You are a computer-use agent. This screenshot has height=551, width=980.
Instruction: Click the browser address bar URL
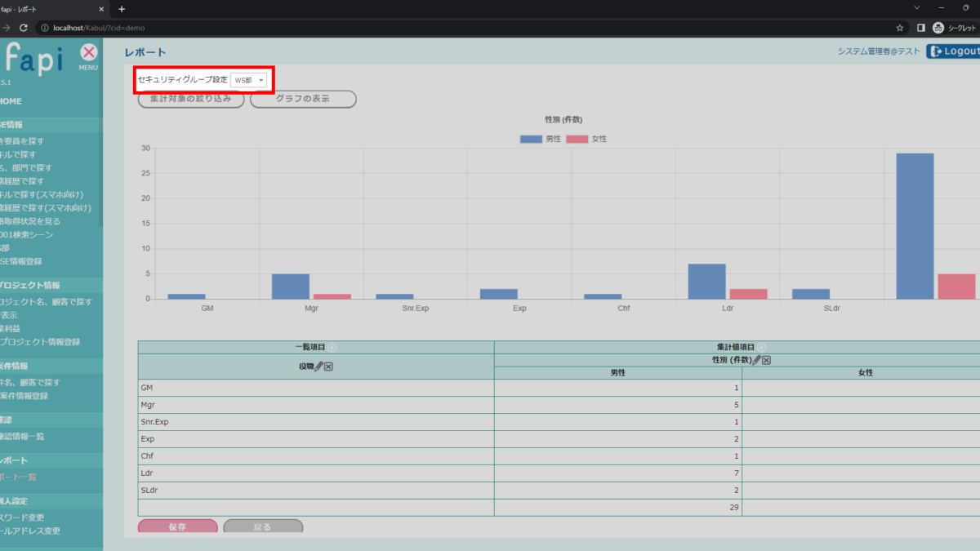tap(98, 27)
